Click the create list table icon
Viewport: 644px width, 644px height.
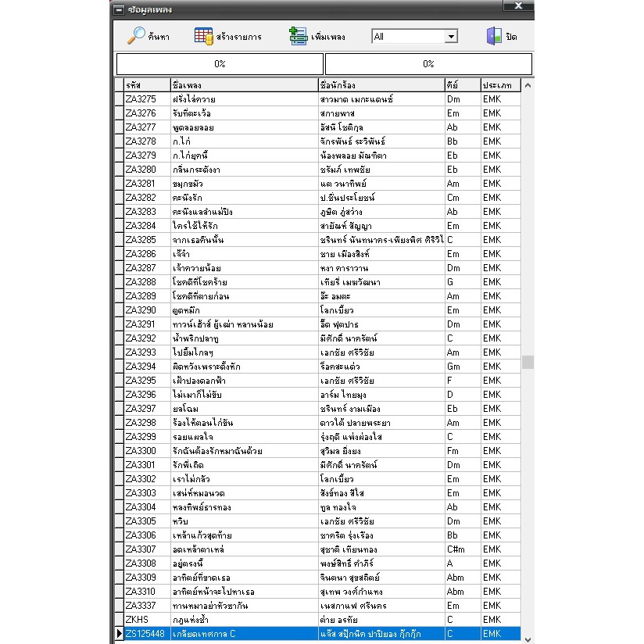(203, 36)
